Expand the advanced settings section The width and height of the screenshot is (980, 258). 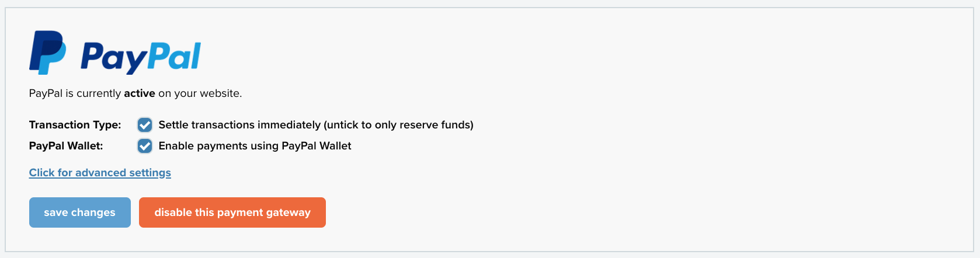100,173
